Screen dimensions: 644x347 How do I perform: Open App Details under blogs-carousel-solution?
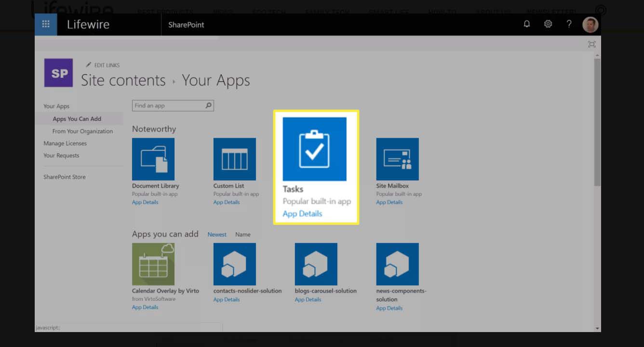(308, 300)
